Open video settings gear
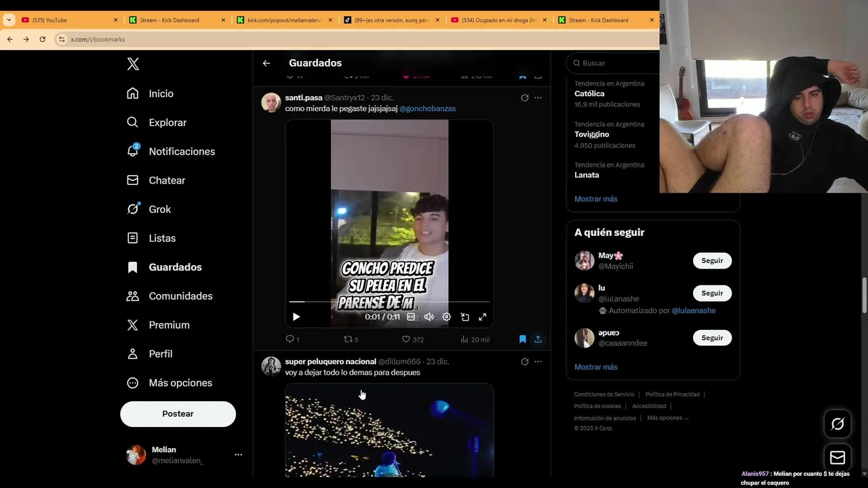This screenshot has height=488, width=868. click(x=447, y=317)
